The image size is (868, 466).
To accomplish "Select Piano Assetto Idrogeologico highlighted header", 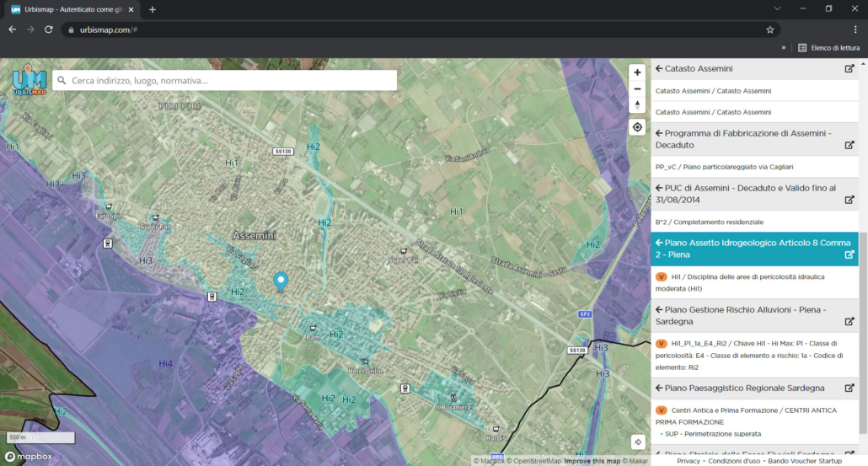I will click(754, 249).
